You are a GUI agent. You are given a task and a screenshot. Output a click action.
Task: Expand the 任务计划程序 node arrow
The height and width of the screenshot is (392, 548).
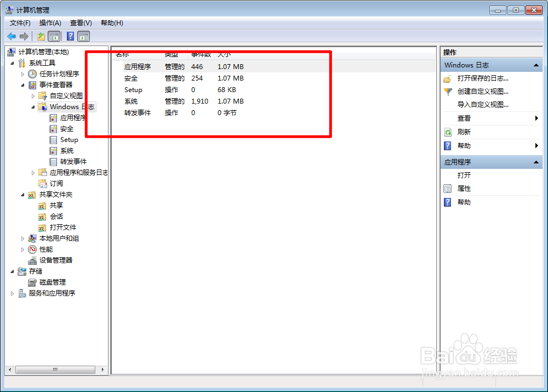point(22,74)
